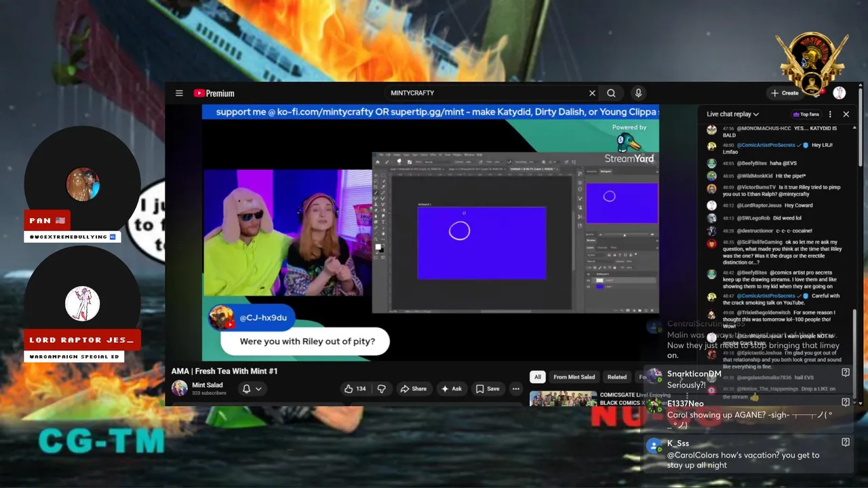
Task: Open the account avatar in YouTube header
Action: [x=839, y=93]
